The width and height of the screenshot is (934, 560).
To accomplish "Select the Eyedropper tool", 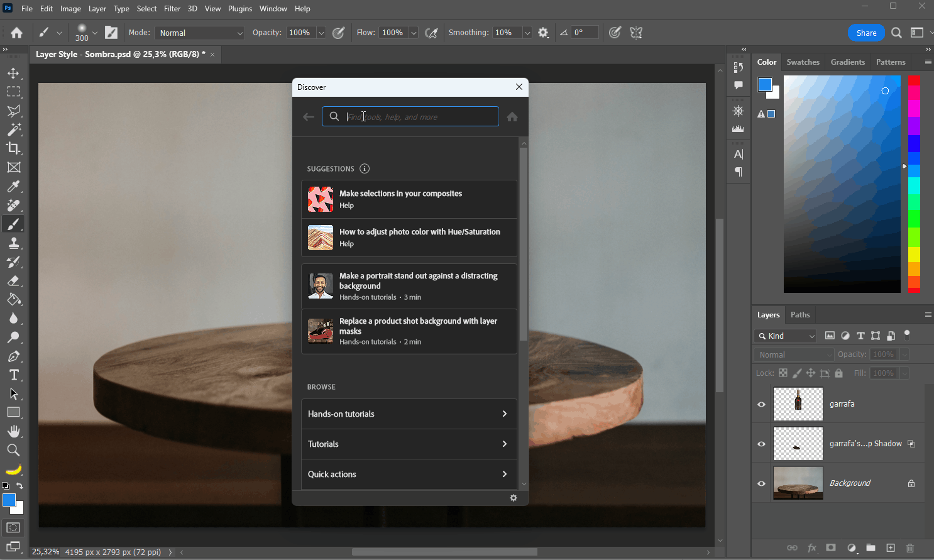I will (x=13, y=186).
